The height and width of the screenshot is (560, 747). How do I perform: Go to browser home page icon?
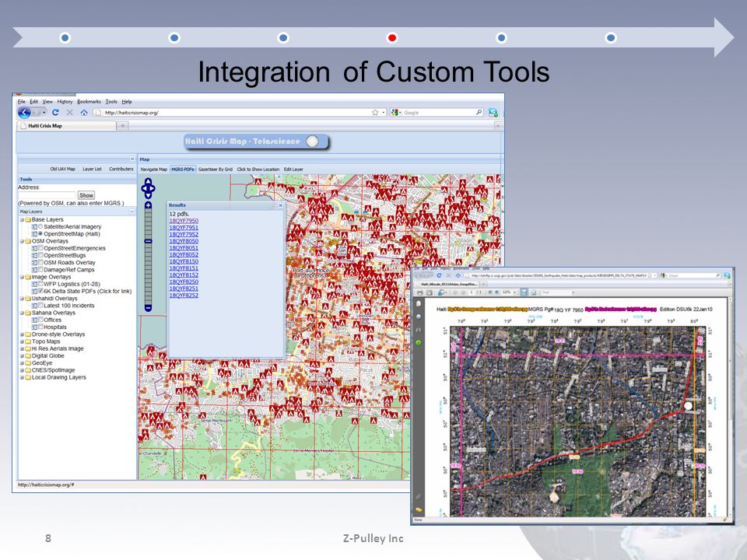point(84,112)
